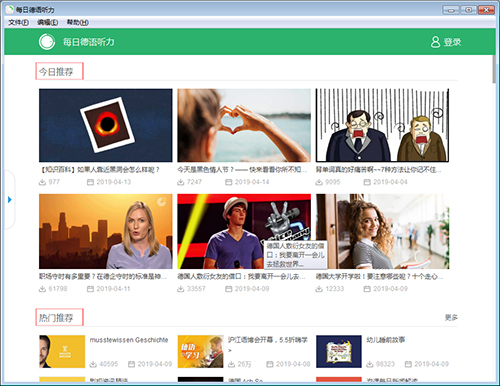
Task: Click the 每日德语听力 round logo icon
Action: click(47, 42)
